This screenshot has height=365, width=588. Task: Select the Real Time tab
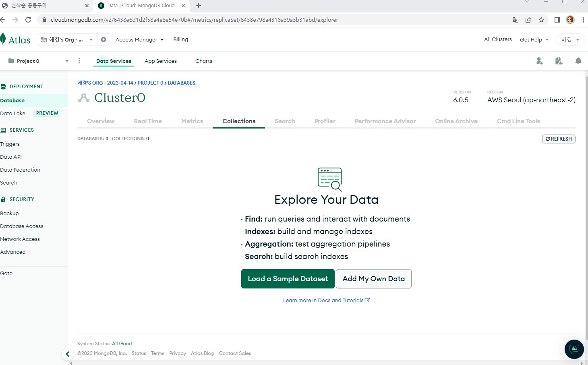148,121
